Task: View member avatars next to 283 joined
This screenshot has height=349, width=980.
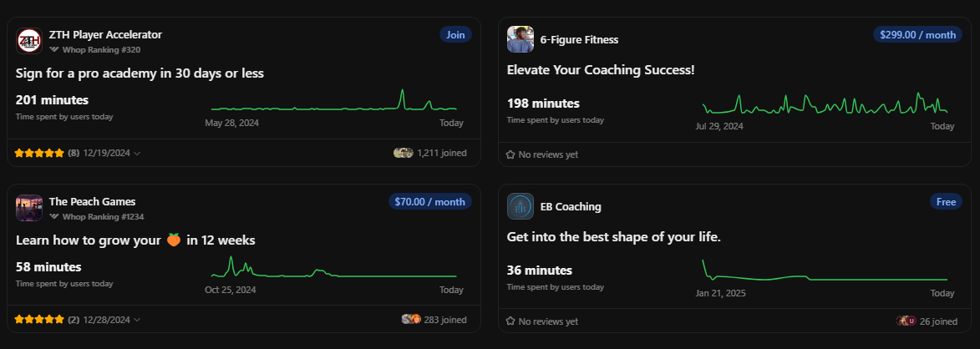Action: (x=411, y=319)
